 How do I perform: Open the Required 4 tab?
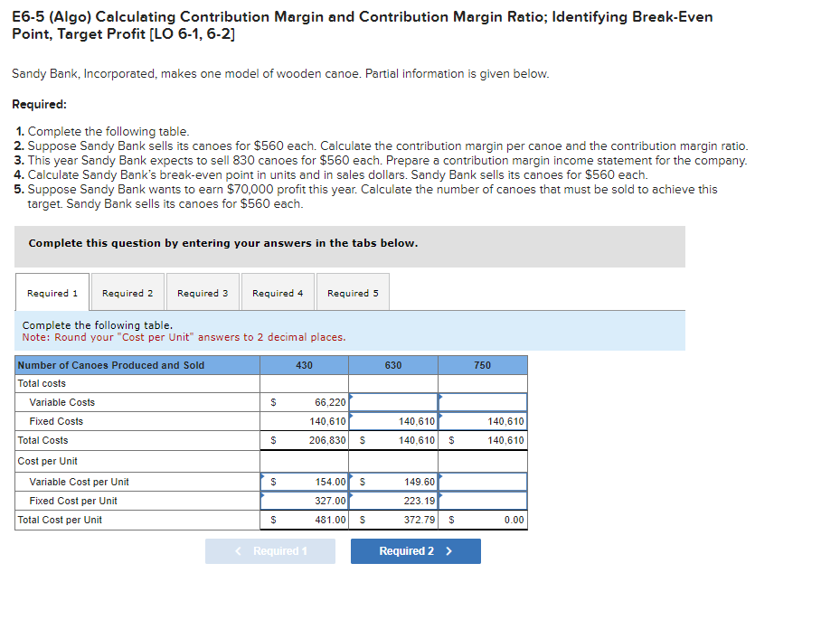click(x=278, y=292)
